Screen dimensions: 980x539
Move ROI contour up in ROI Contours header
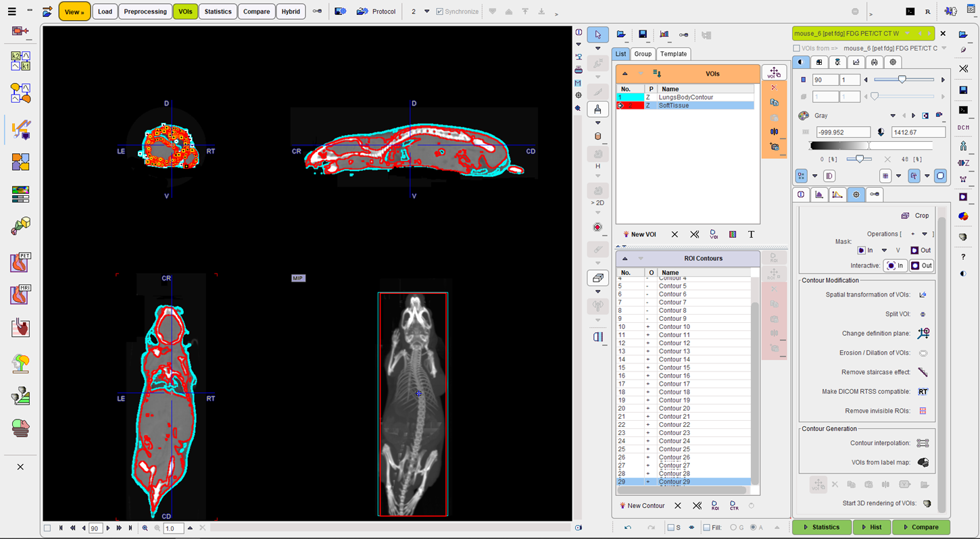(x=625, y=259)
